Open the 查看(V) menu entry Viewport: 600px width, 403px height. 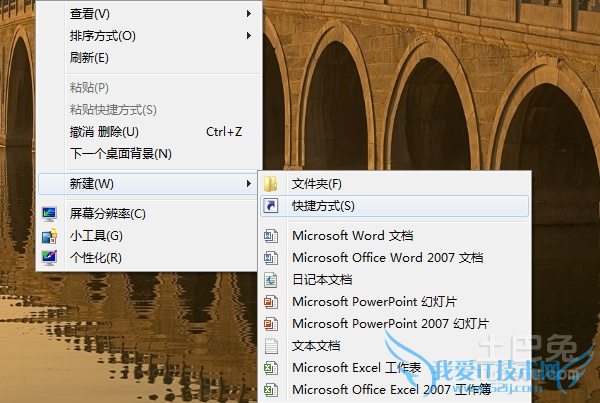tap(149, 14)
